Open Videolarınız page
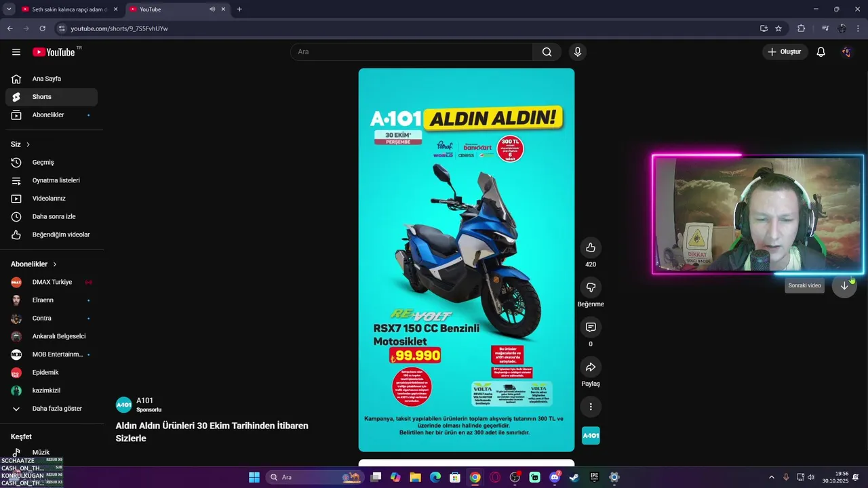This screenshot has height=488, width=868. [x=52, y=199]
